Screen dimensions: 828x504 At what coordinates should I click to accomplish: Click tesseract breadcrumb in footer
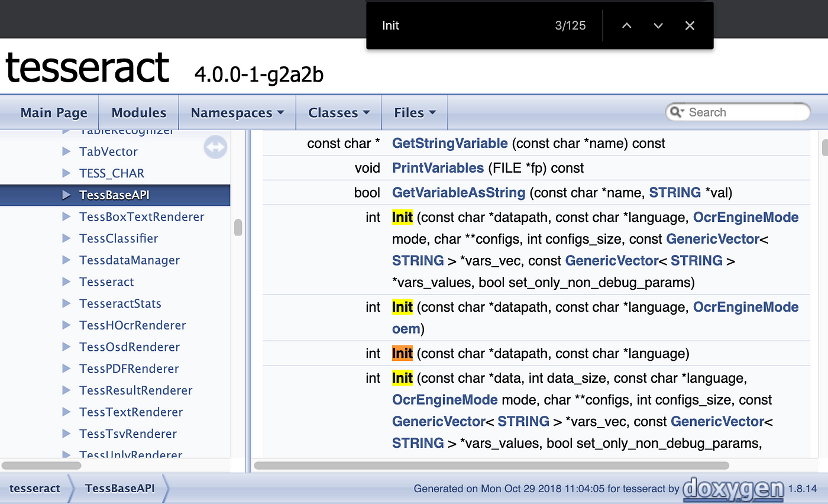(35, 489)
